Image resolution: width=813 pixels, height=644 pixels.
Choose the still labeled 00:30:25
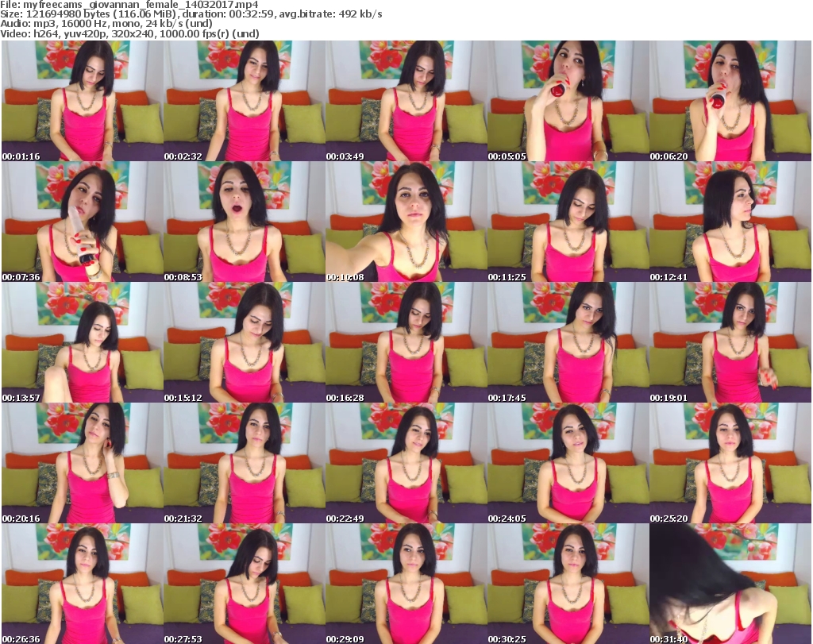point(568,584)
